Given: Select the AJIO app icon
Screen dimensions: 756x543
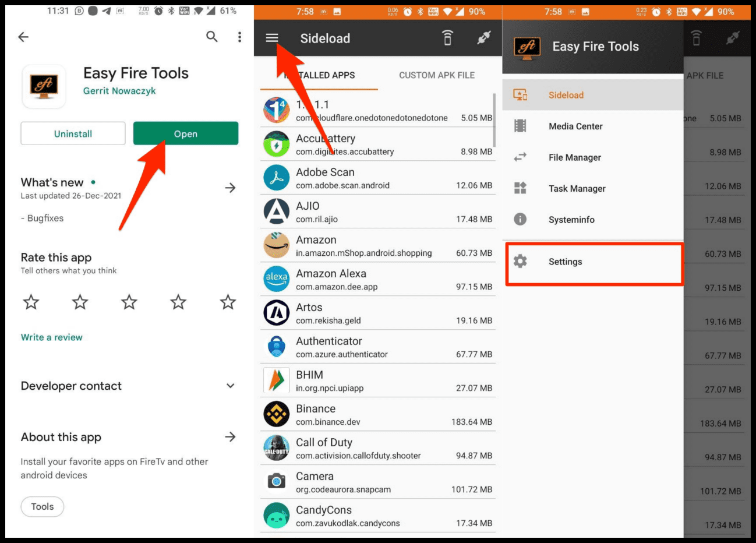Looking at the screenshot, I should coord(277,212).
